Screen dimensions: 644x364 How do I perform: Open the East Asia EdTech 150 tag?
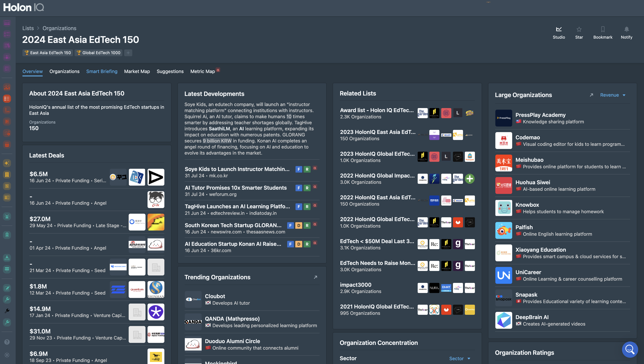[x=48, y=53]
